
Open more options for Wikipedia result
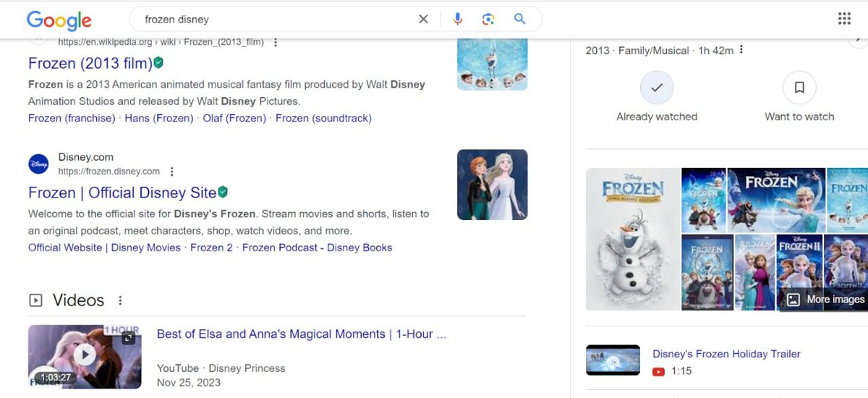coord(275,42)
